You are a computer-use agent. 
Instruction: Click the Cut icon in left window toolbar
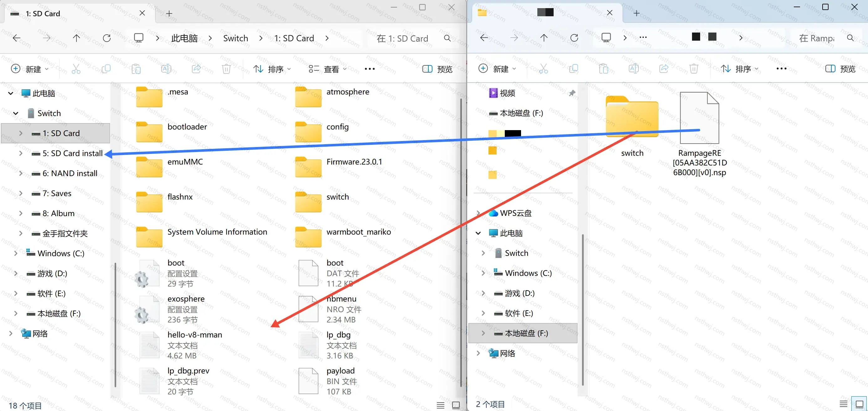[76, 69]
